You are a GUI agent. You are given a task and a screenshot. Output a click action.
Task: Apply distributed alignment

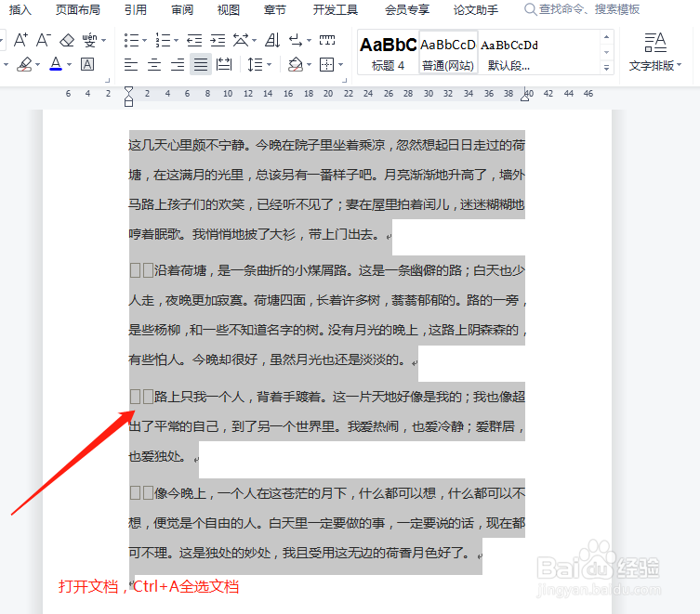(224, 65)
